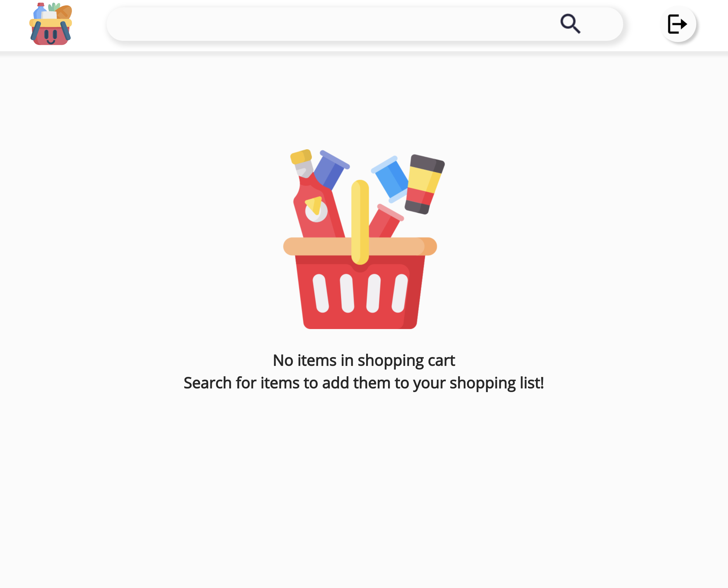This screenshot has height=588, width=728.
Task: Click the bread loaf in the app logo
Action: click(64, 12)
